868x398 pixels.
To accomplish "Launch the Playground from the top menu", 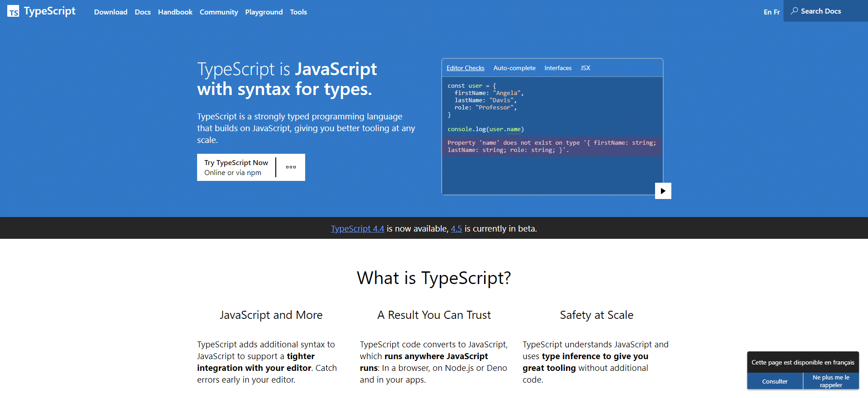I will 264,12.
